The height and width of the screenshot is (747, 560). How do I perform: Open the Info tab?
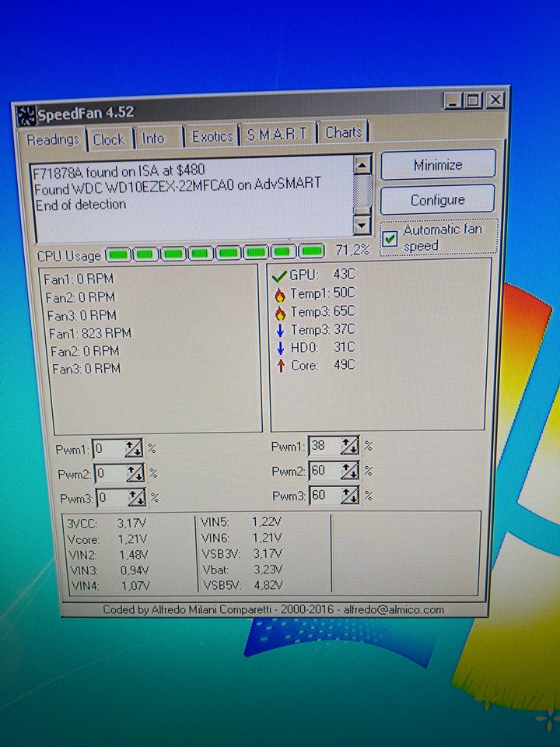153,139
